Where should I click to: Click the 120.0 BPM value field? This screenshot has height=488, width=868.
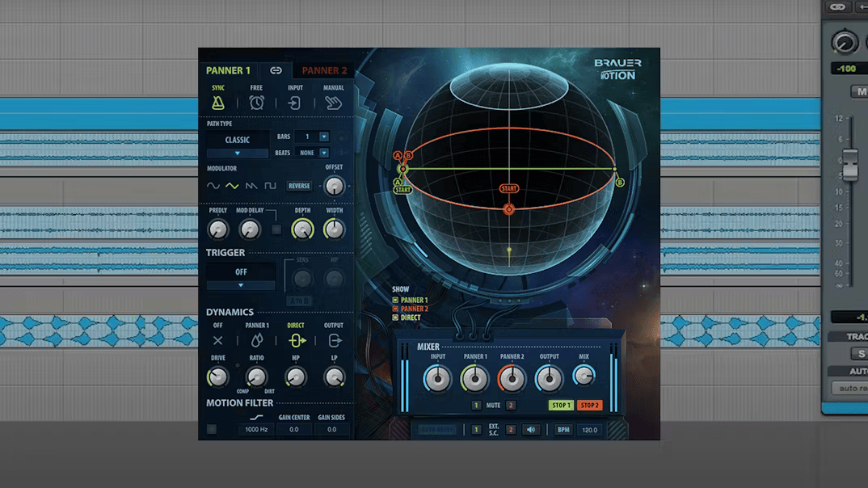pos(589,429)
